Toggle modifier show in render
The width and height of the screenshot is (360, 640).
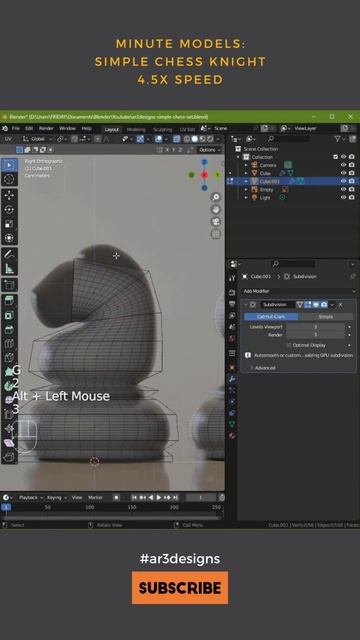(324, 304)
